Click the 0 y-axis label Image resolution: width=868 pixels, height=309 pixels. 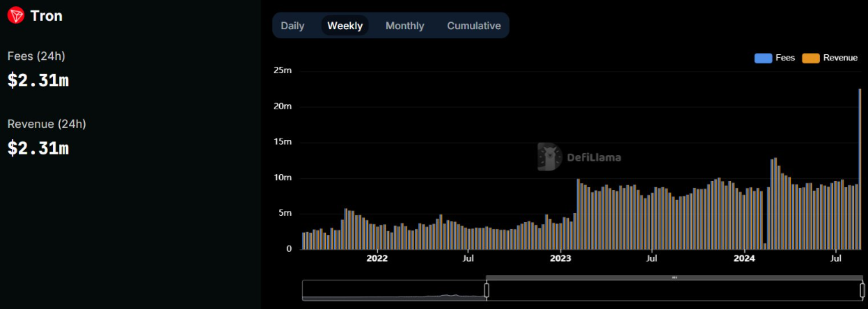[x=289, y=248]
